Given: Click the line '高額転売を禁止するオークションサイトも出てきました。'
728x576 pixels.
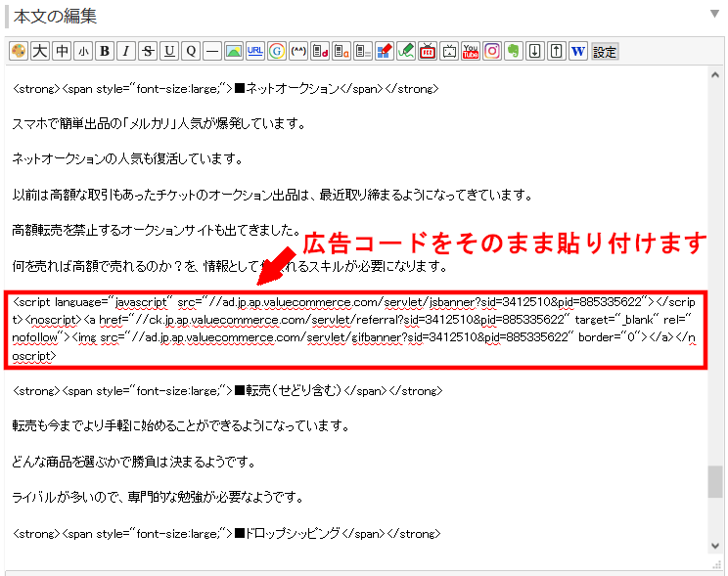Looking at the screenshot, I should (x=156, y=230).
